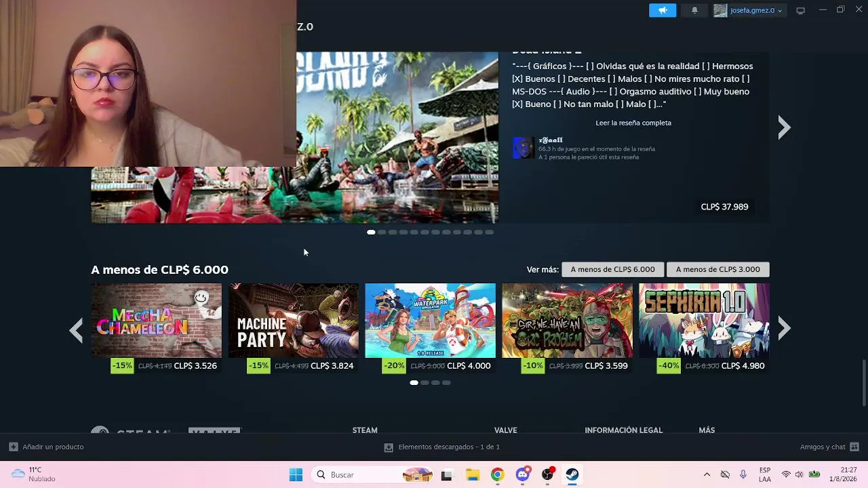The image size is (868, 488).
Task: Click the 'A menos de CLP$ 6.000' button
Action: click(612, 269)
